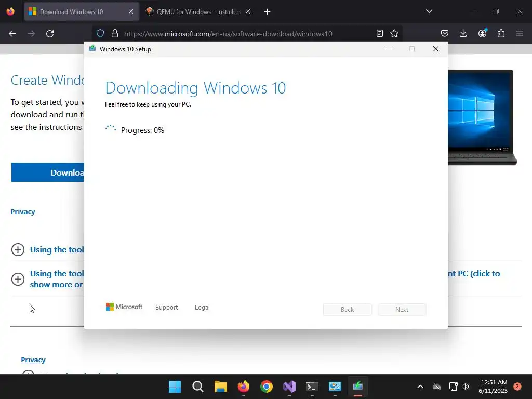Click the site padlock icon
This screenshot has height=399, width=532.
point(115,34)
